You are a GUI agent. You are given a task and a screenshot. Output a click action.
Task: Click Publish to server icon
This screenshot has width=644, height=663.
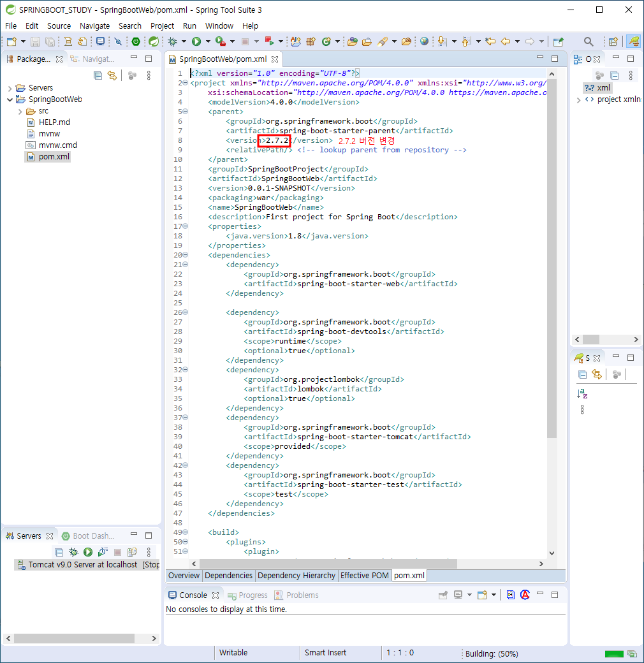pos(132,552)
